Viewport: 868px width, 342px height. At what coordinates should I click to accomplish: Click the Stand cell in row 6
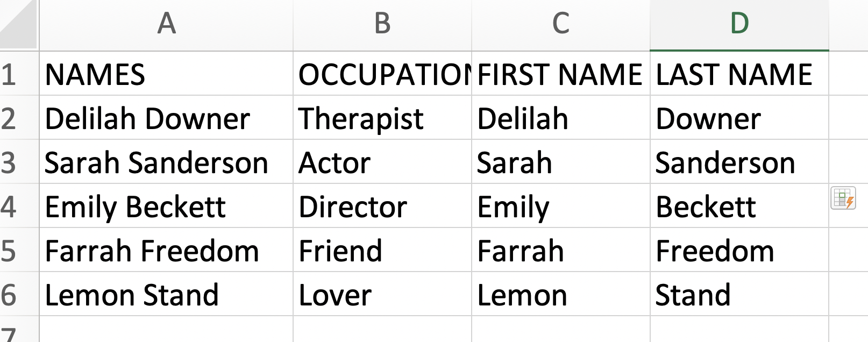click(739, 294)
